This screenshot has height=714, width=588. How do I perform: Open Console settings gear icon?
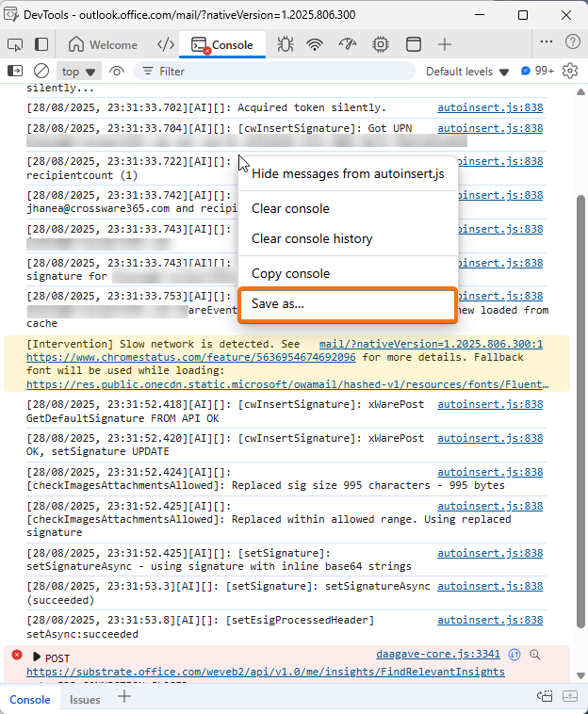click(569, 71)
